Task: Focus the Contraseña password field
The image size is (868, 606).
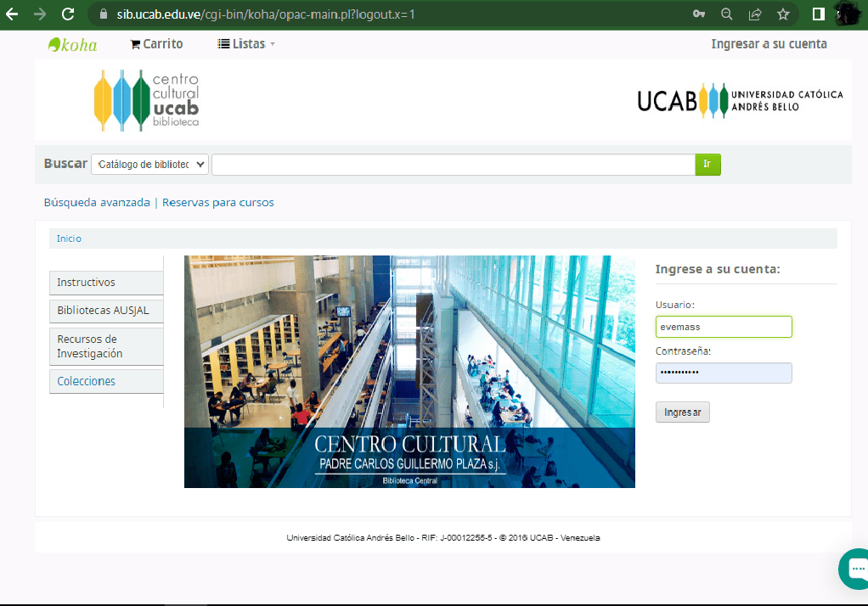Action: (x=724, y=373)
